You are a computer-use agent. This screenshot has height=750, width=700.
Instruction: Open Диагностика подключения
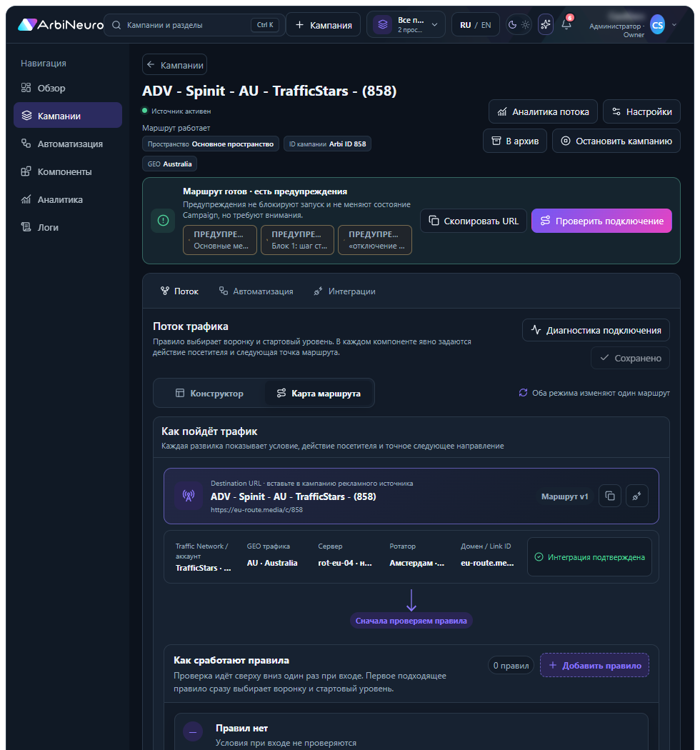[596, 330]
